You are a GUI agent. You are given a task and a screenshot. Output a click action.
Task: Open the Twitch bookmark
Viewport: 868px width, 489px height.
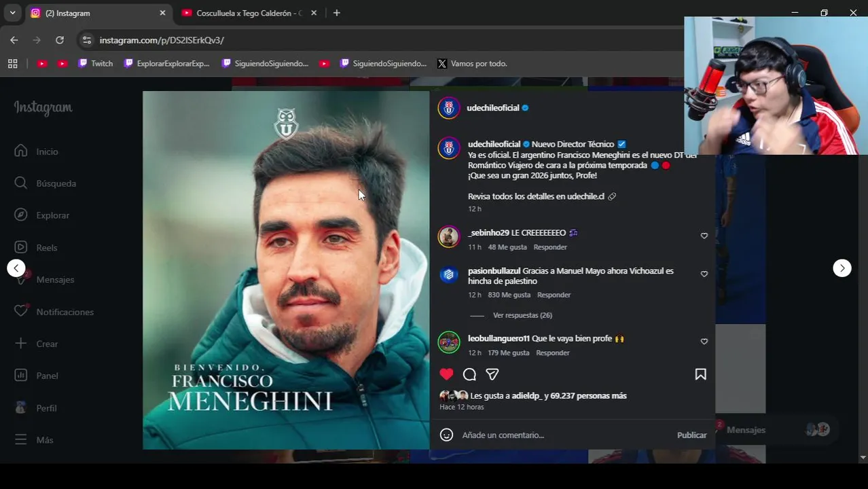(x=95, y=64)
